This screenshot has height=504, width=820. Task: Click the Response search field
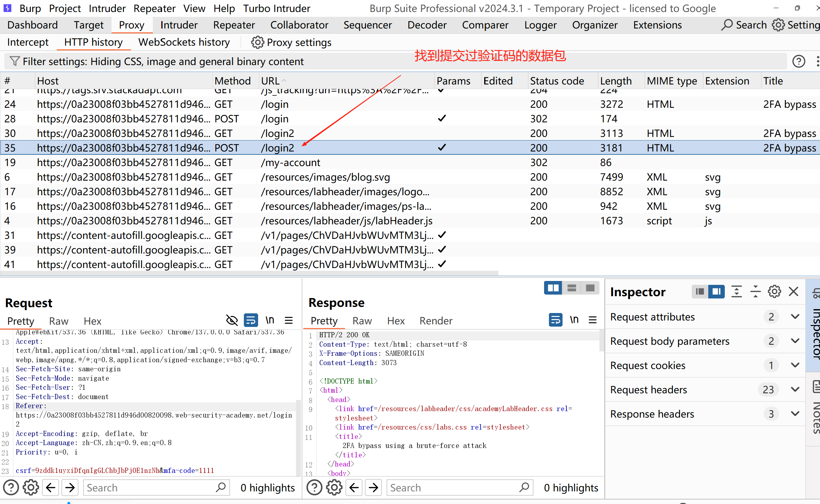tap(453, 488)
